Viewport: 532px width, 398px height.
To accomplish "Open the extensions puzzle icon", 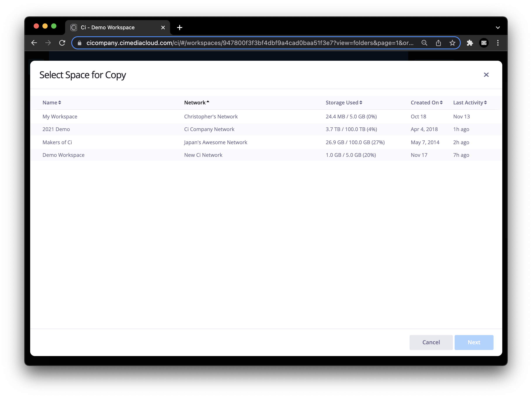I will (470, 43).
